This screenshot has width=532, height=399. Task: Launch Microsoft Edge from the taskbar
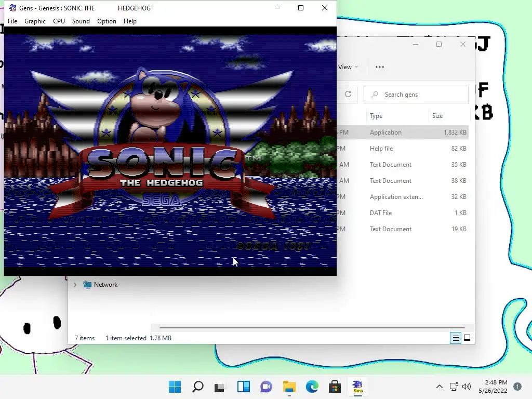pyautogui.click(x=312, y=387)
